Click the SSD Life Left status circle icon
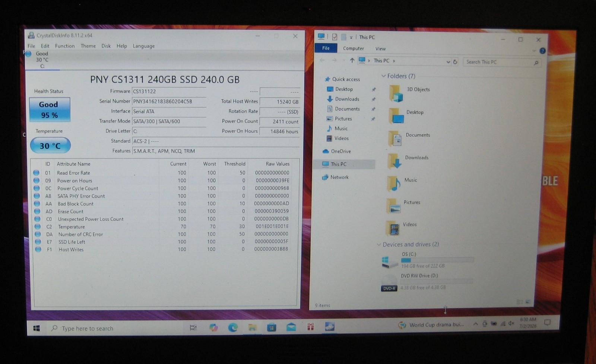Image resolution: width=596 pixels, height=364 pixels. point(38,242)
